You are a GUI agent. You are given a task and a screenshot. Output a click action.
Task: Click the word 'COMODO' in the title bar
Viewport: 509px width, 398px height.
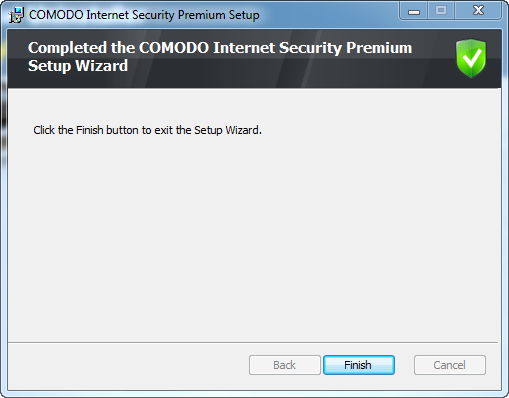[56, 15]
